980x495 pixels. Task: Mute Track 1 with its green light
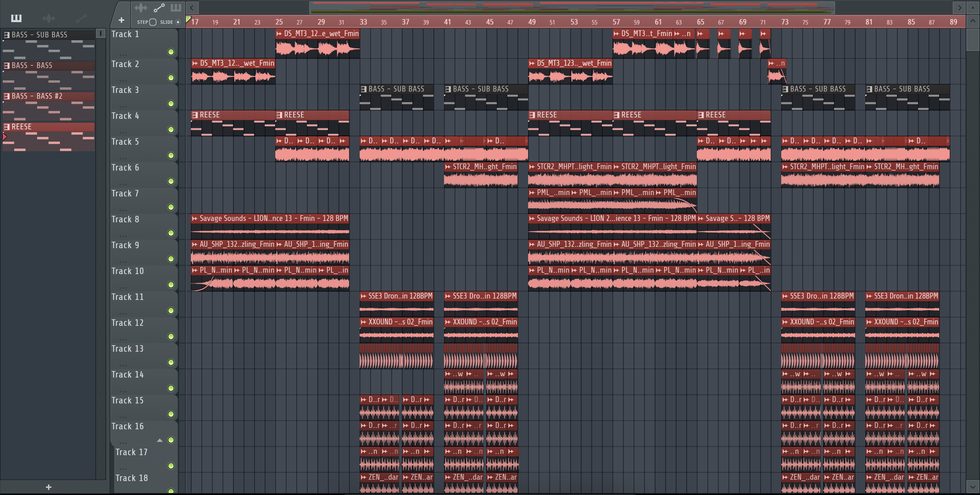tap(171, 52)
